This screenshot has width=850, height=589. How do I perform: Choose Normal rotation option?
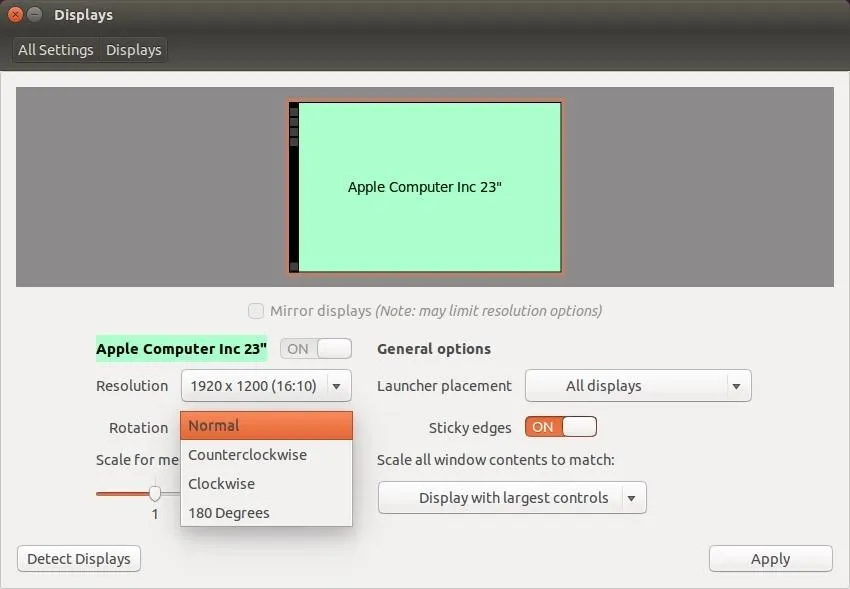pos(266,425)
